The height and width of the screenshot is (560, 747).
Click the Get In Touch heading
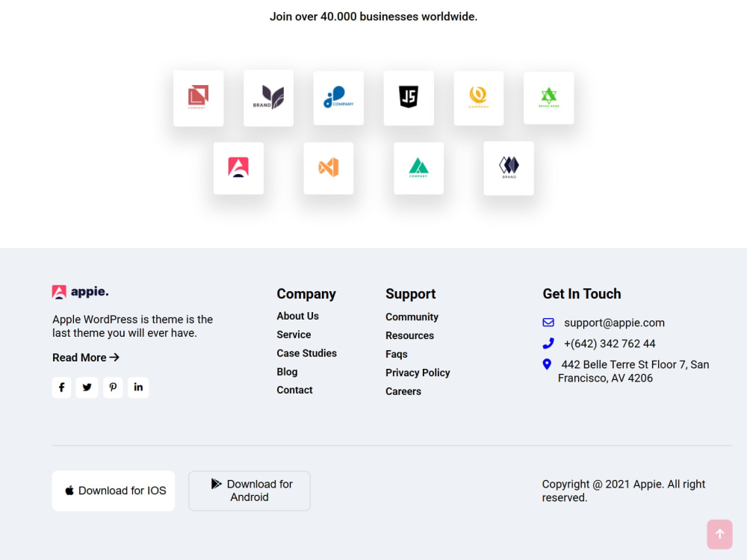(x=582, y=293)
